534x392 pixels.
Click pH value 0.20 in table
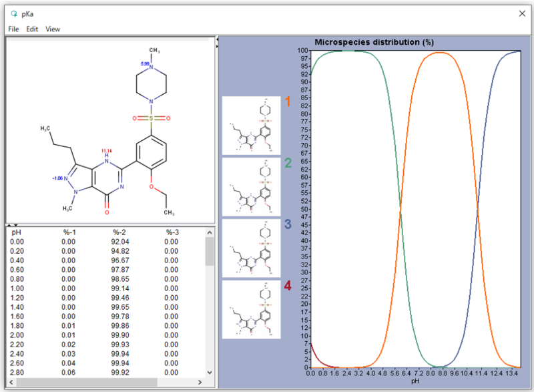coord(17,251)
